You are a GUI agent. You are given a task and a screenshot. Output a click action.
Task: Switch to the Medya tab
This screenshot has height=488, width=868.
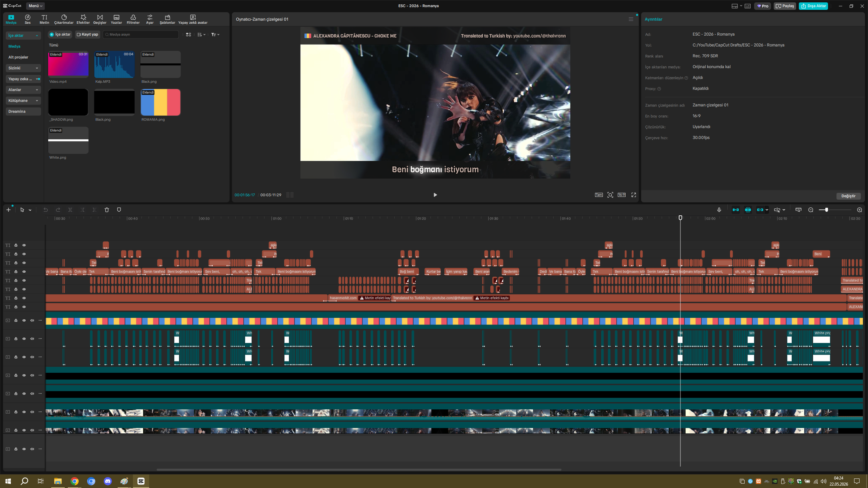pos(11,19)
